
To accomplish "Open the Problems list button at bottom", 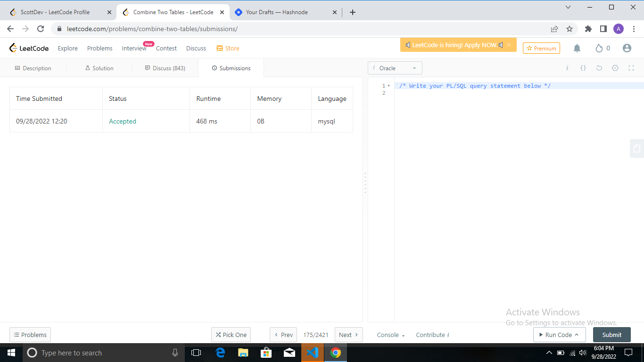I will pos(30,335).
